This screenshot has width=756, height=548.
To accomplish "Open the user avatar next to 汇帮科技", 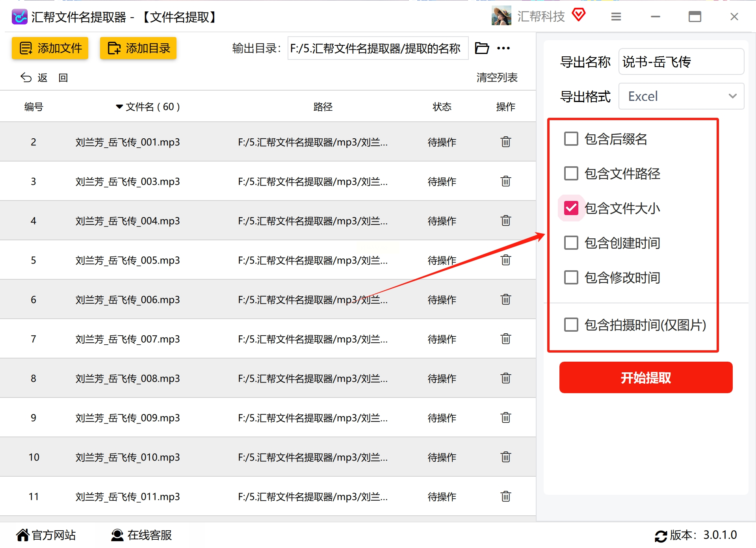I will tap(501, 16).
